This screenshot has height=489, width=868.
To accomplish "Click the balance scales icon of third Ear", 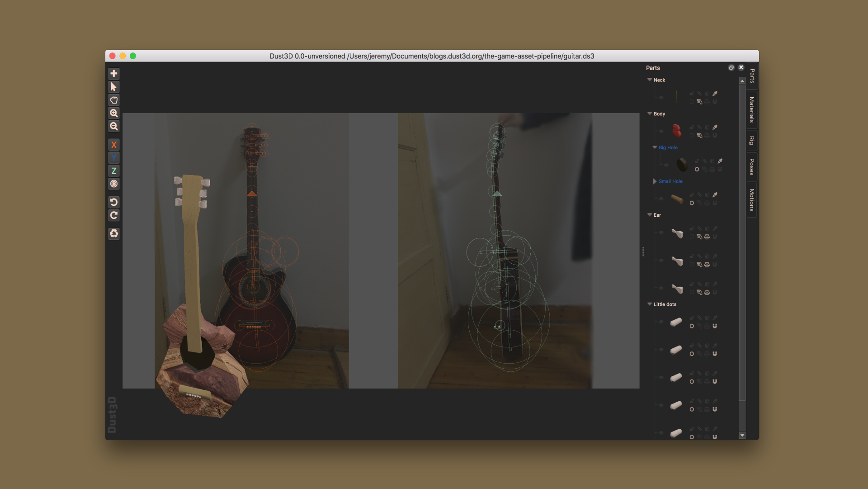I will [x=707, y=292].
